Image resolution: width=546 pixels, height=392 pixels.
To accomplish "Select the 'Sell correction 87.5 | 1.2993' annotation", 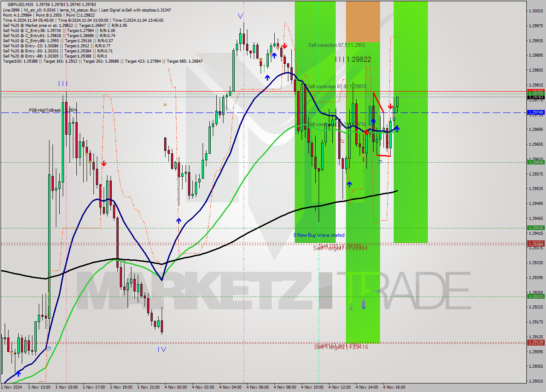I will [x=337, y=45].
